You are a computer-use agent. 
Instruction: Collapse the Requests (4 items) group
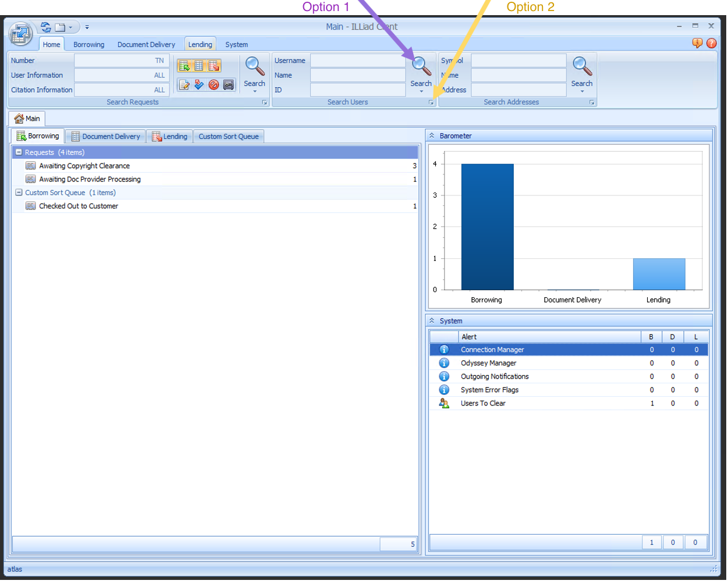click(19, 152)
